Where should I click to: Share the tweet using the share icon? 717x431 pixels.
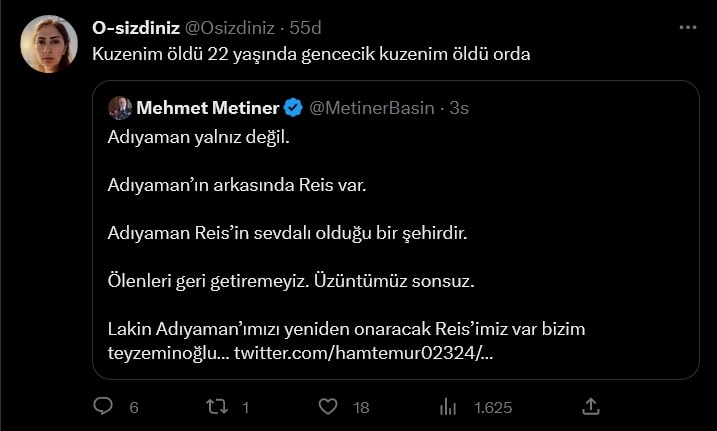tap(591, 406)
